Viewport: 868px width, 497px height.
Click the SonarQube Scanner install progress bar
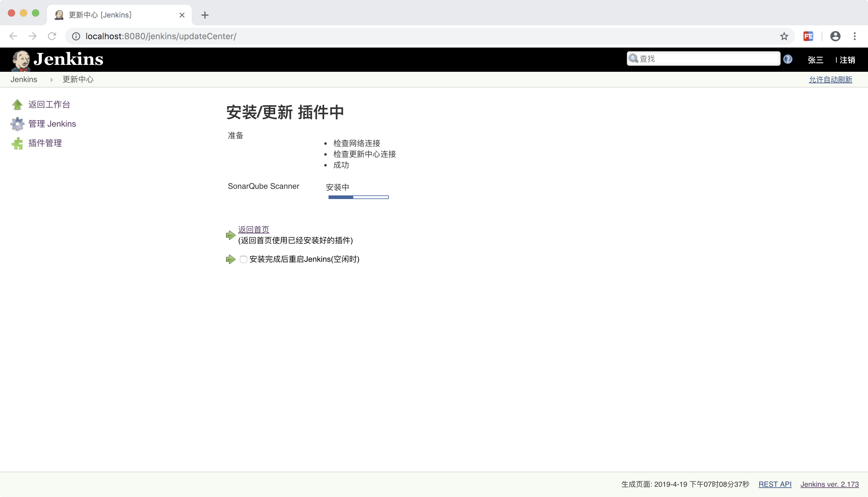(x=358, y=197)
